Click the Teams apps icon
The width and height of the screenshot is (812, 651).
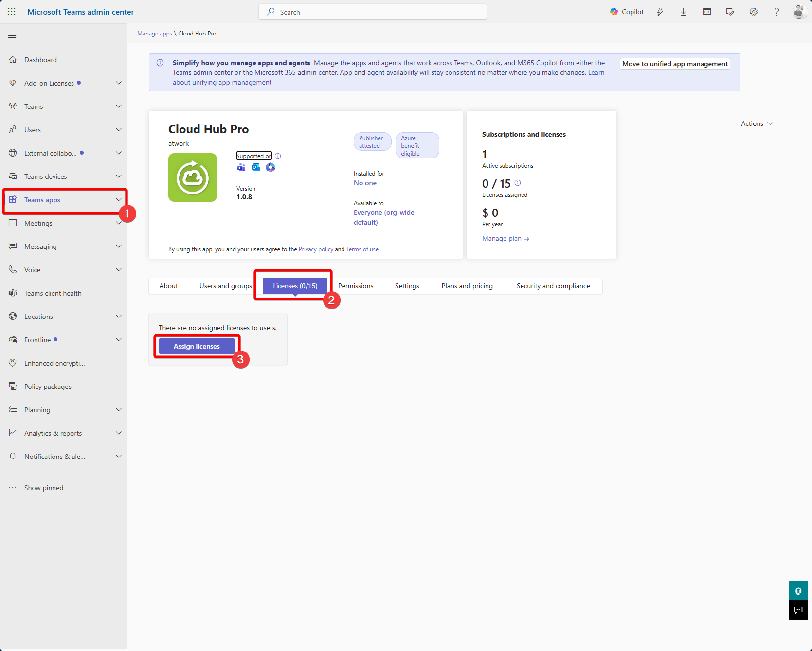click(x=13, y=200)
